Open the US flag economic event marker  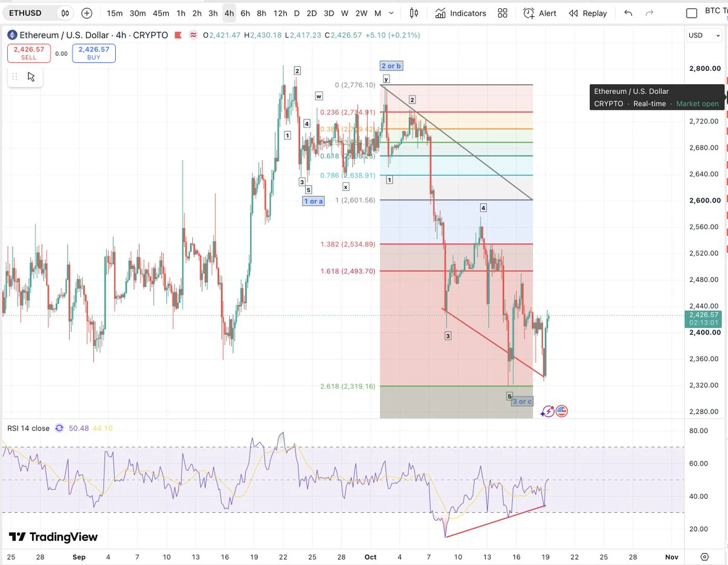coord(562,411)
